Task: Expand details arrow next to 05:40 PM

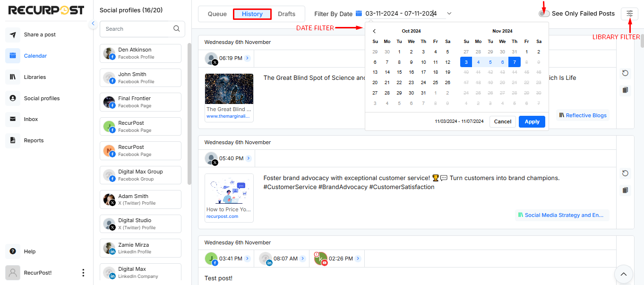Action: [x=249, y=158]
